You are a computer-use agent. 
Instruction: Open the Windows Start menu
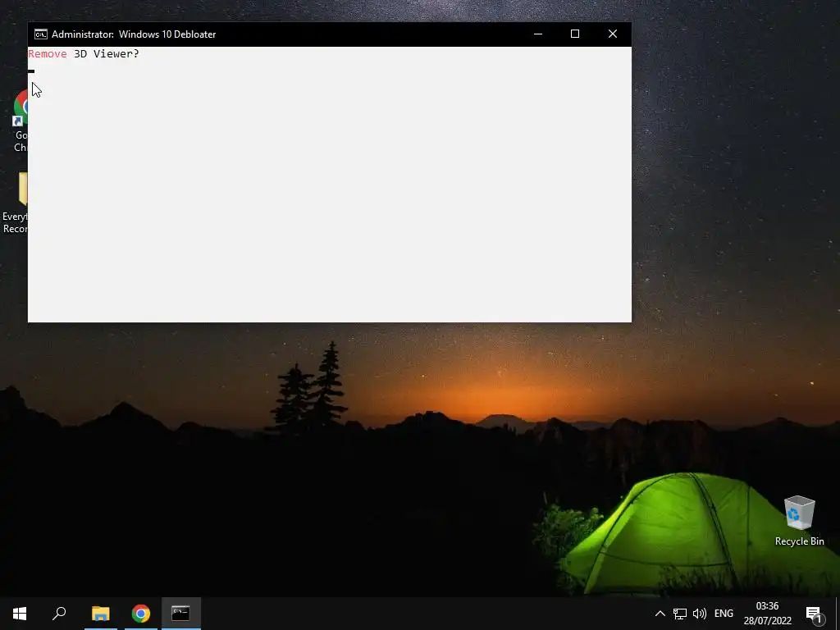click(x=20, y=614)
